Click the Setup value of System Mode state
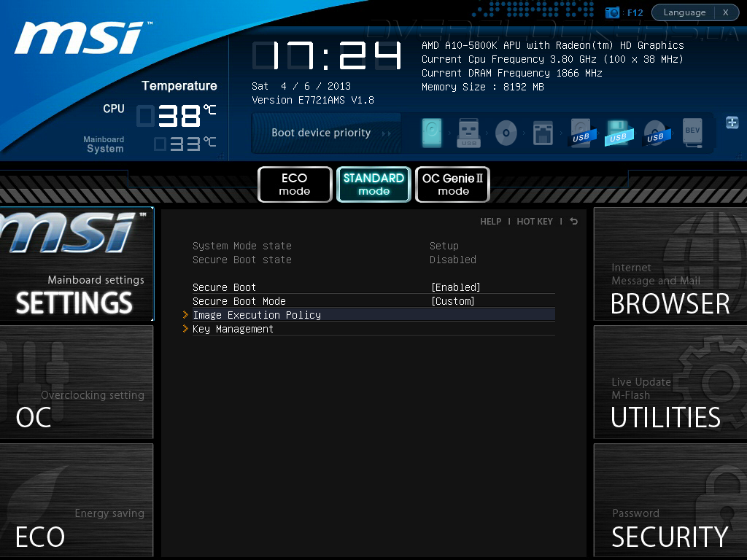Image resolution: width=747 pixels, height=560 pixels. [444, 246]
